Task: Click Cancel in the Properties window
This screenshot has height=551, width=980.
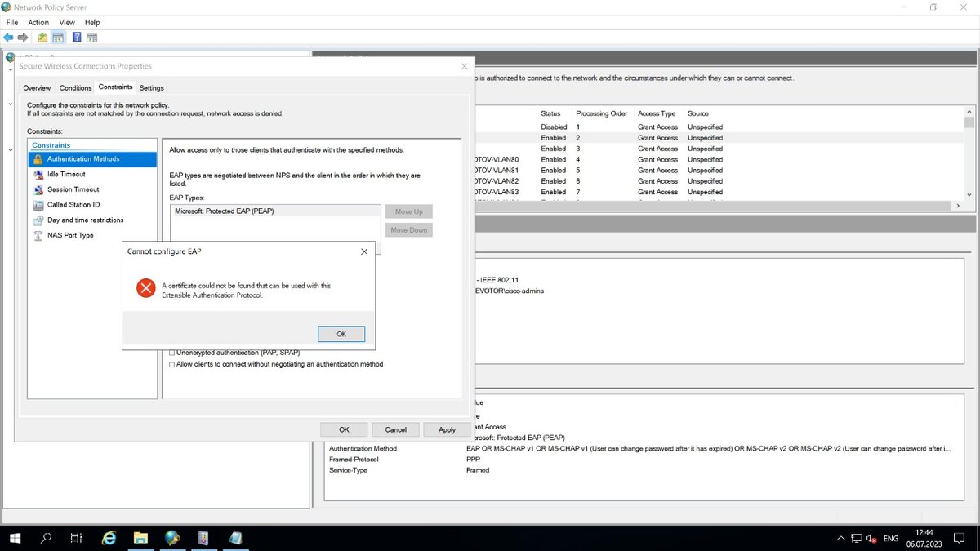Action: [396, 429]
